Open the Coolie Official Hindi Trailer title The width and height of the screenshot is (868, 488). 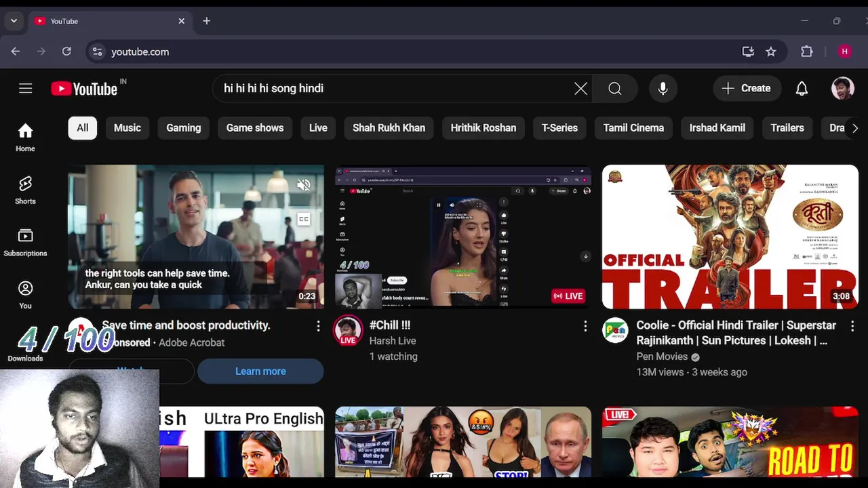(x=736, y=333)
